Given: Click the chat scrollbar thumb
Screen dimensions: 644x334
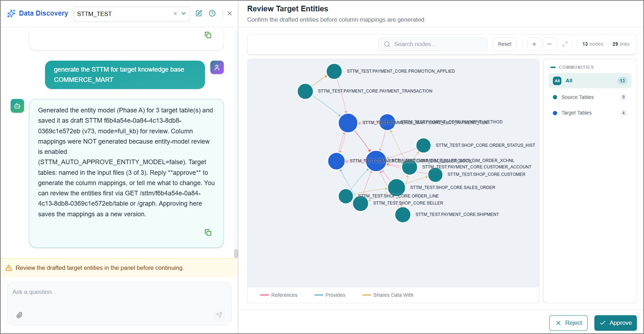Looking at the screenshot, I should pyautogui.click(x=236, y=254).
